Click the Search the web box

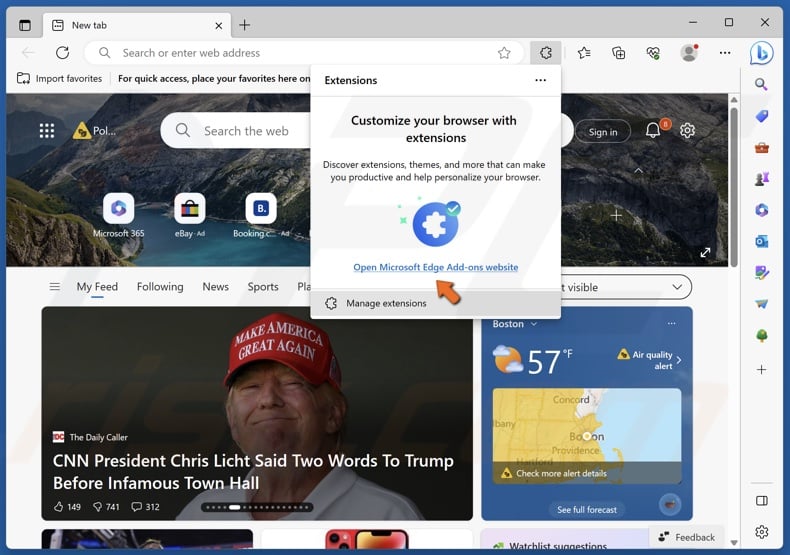coord(236,131)
